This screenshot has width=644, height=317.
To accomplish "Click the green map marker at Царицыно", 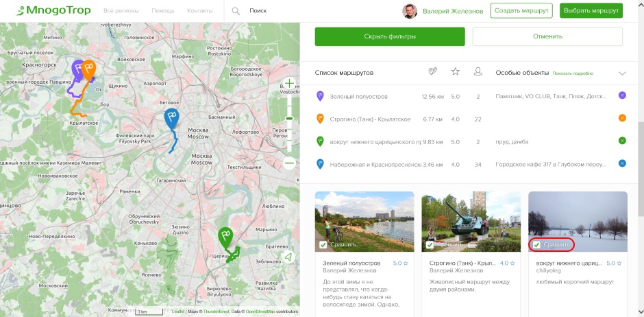I will (225, 238).
